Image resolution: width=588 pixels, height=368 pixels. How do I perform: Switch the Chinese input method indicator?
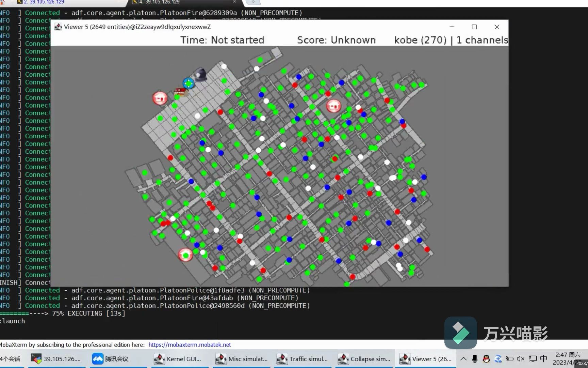(x=543, y=359)
